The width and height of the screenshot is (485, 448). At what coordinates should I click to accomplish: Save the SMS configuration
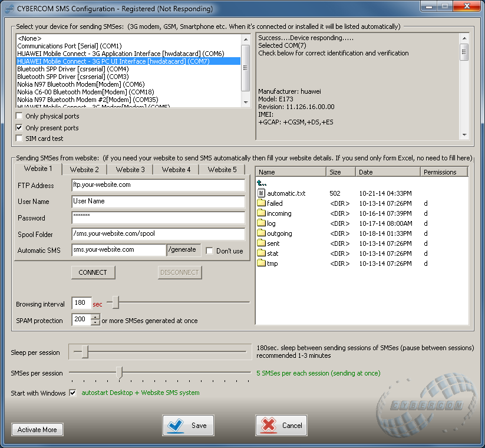coord(188,426)
